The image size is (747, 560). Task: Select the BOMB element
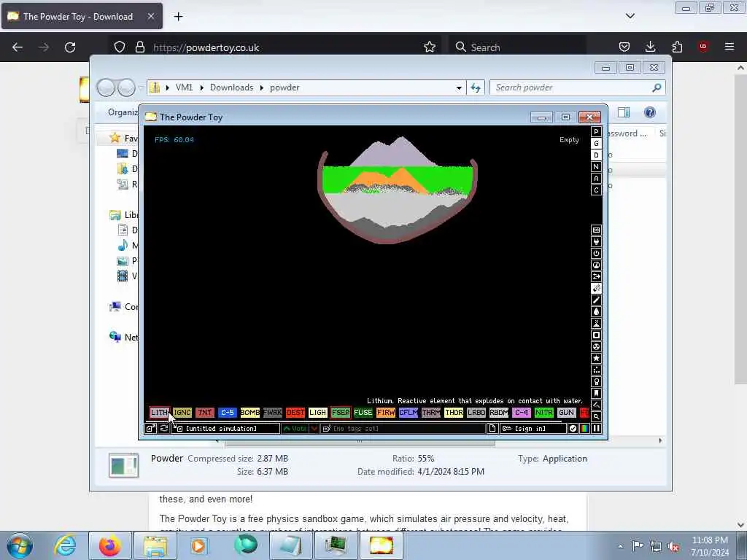point(250,413)
